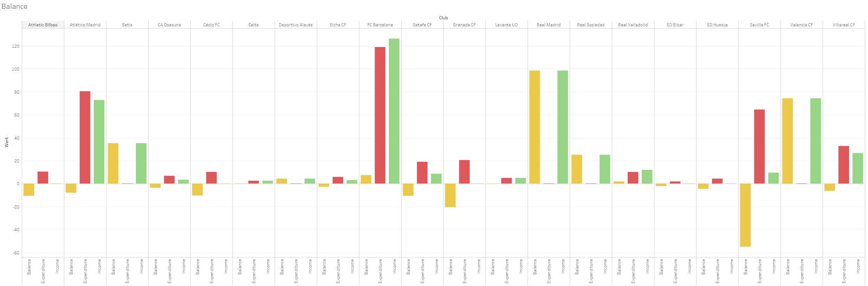Select the Athletic Bilbao column header
This screenshot has height=286, width=868.
43,25
